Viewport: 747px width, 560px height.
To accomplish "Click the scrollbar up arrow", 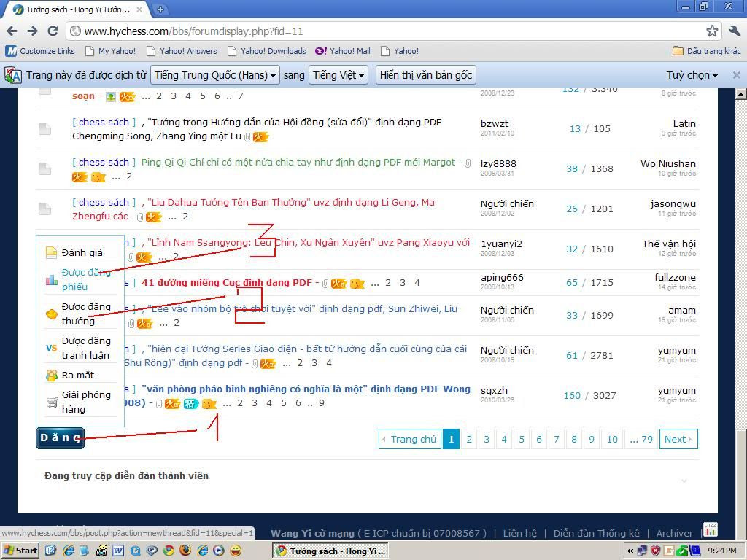I will tap(741, 94).
